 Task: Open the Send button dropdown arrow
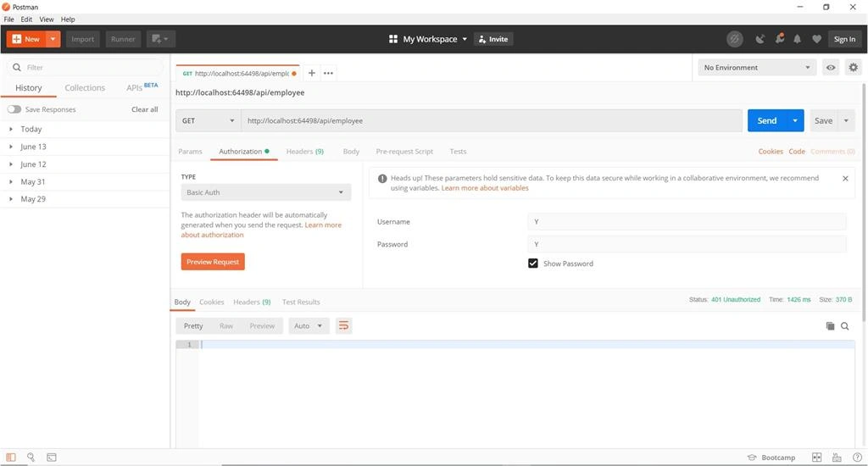point(795,120)
